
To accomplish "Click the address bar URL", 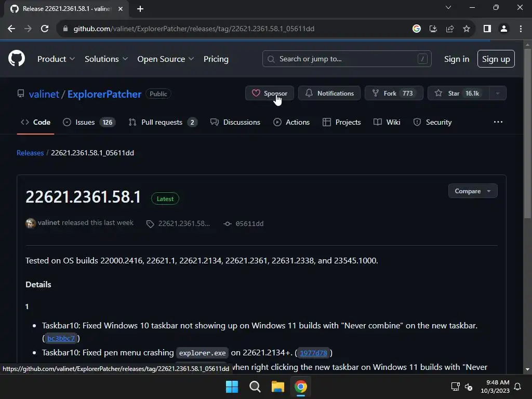I will (x=194, y=29).
